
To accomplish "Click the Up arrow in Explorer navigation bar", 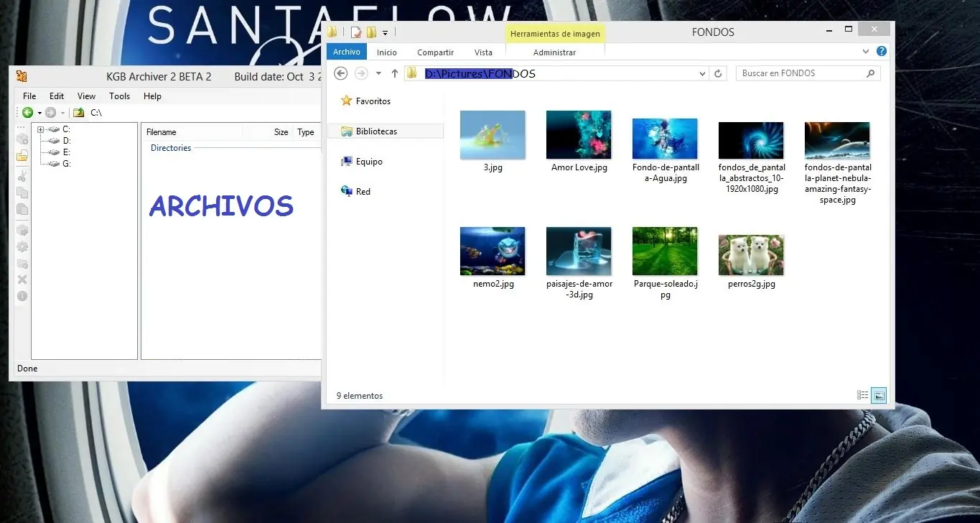I will click(x=394, y=73).
